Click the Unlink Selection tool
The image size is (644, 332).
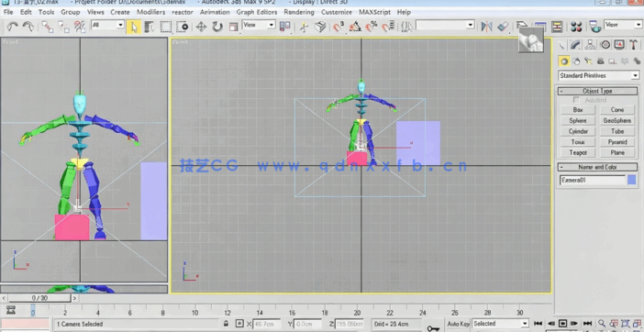[63, 27]
